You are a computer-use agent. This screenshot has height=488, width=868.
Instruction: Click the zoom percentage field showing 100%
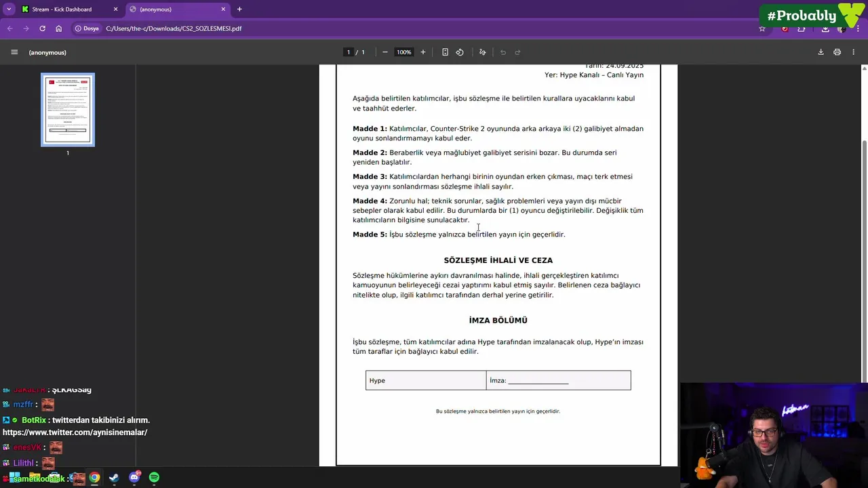pos(404,52)
